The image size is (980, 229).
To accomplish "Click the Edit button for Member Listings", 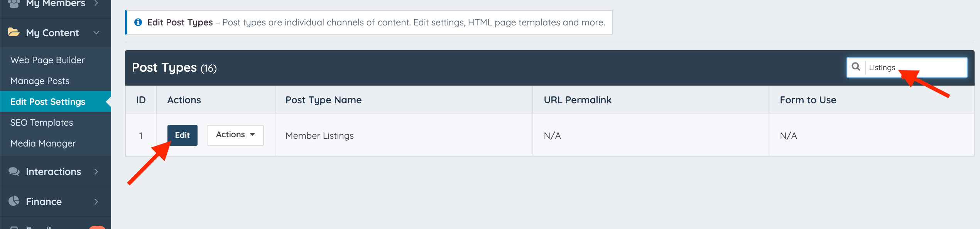I will (x=182, y=135).
